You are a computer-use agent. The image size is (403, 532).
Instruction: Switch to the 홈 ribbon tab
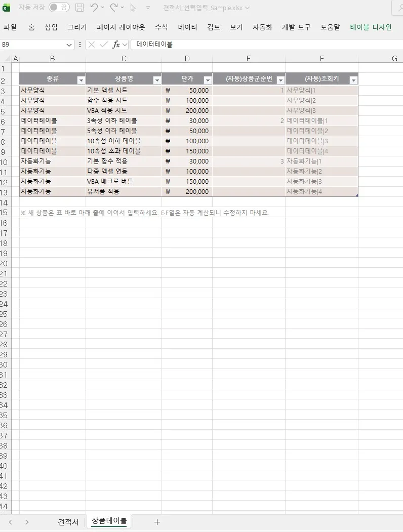coord(31,27)
